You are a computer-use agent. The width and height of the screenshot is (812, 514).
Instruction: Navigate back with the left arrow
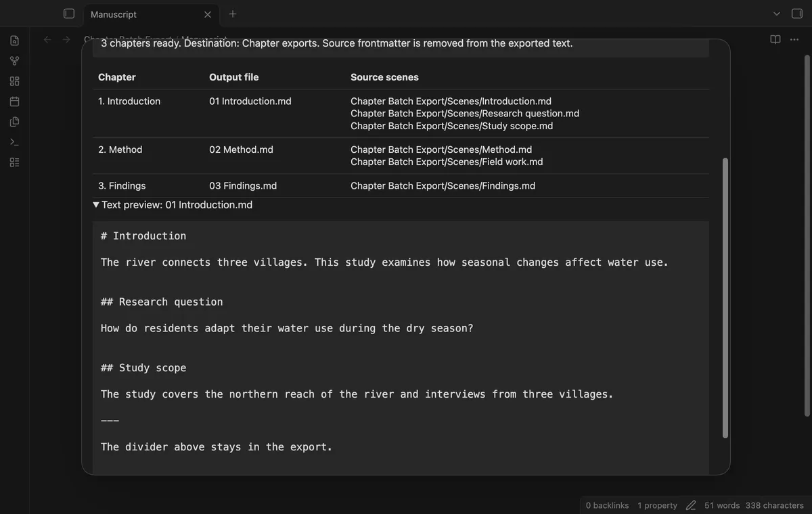point(47,39)
